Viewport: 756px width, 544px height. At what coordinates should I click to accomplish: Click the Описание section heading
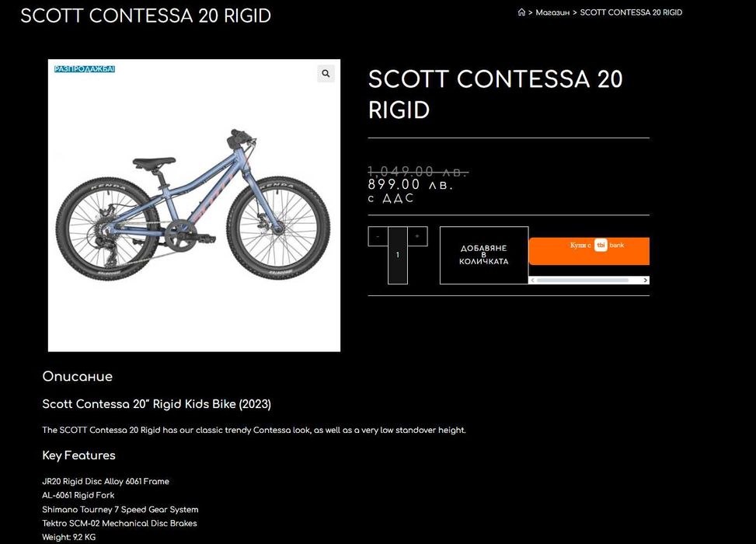click(x=77, y=377)
